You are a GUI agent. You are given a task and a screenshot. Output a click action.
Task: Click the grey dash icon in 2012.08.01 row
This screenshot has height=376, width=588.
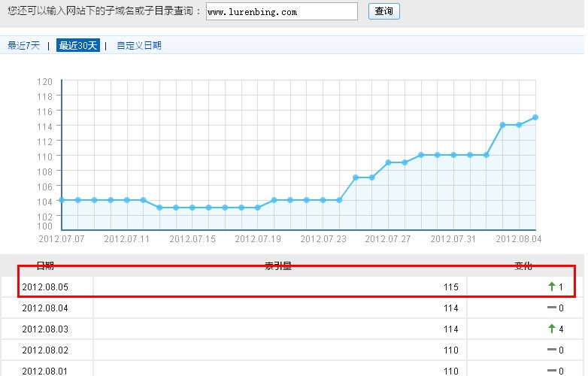pos(552,371)
